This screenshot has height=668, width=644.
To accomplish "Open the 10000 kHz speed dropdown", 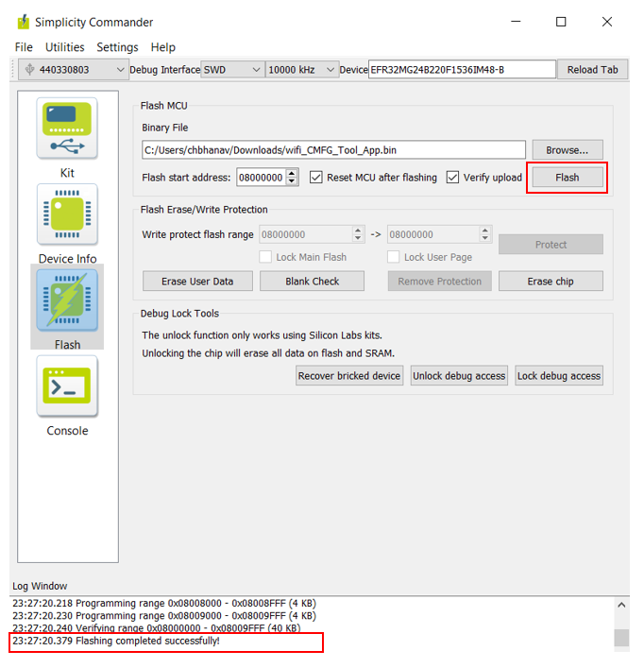I will (x=330, y=69).
